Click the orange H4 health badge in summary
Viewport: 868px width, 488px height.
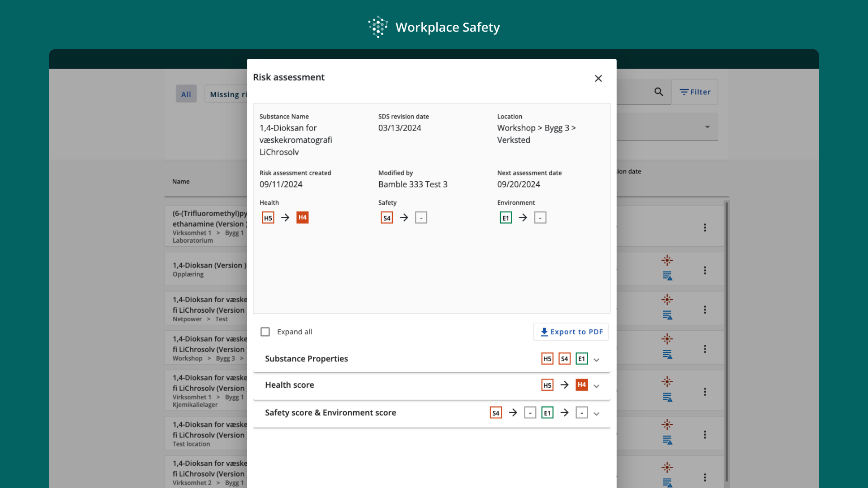(302, 218)
